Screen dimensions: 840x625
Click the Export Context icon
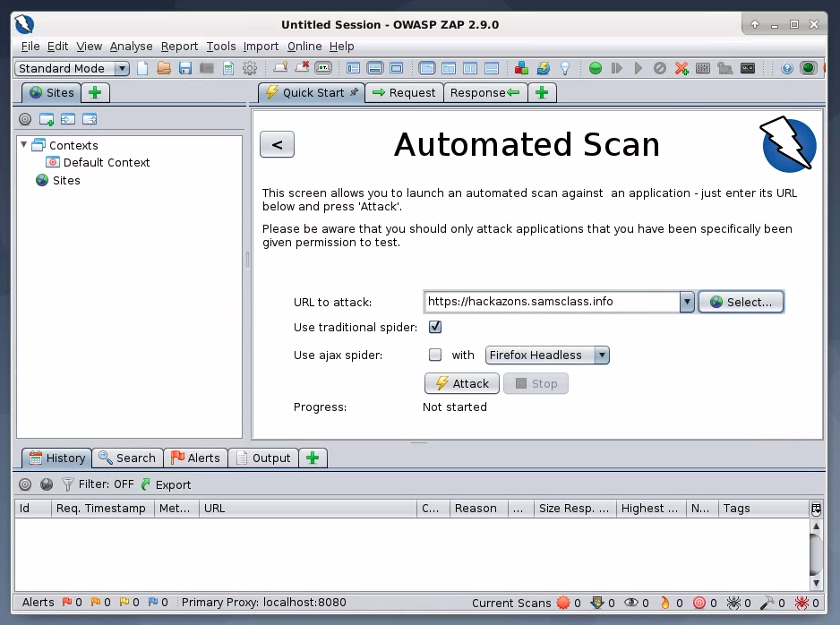90,119
